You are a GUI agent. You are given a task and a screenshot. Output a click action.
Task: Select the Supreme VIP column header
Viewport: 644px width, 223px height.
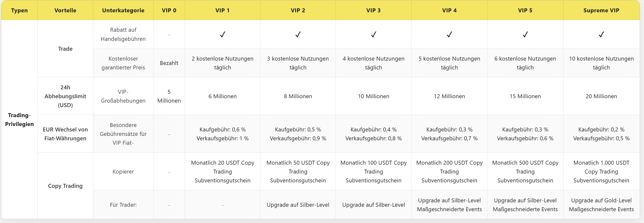coord(601,10)
